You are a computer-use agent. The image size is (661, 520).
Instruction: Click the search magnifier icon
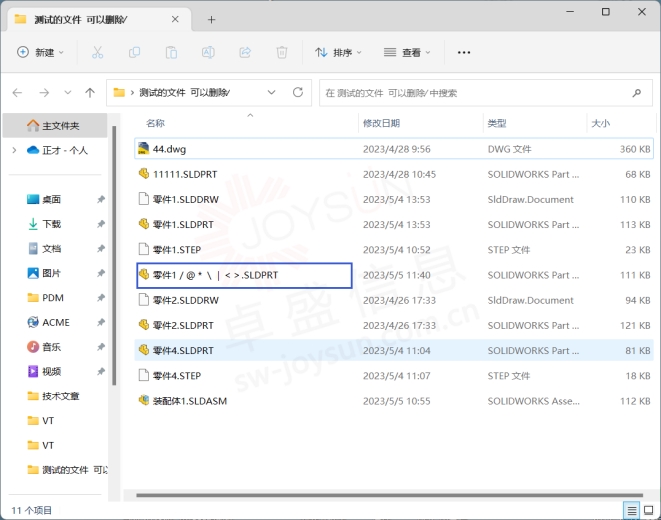pyautogui.click(x=637, y=93)
